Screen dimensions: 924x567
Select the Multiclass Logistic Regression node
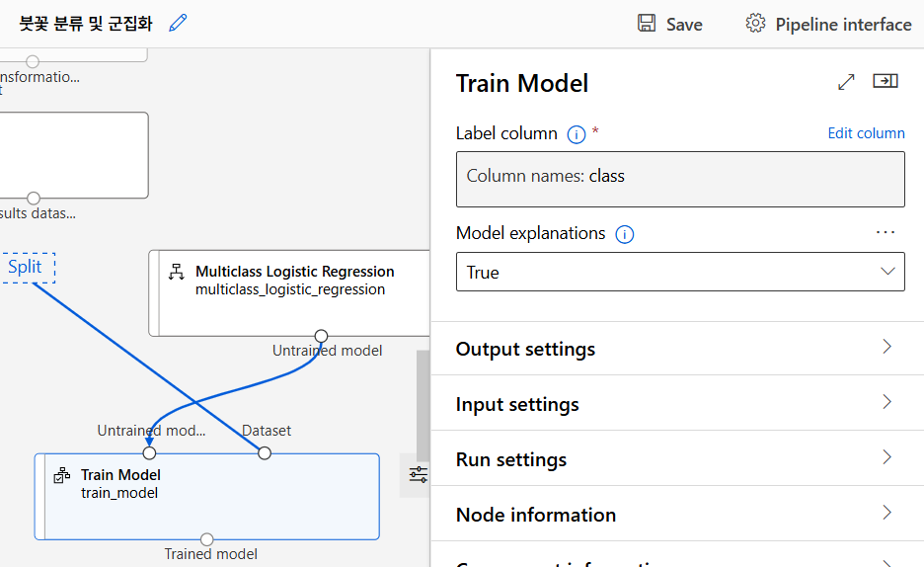pyautogui.click(x=294, y=280)
